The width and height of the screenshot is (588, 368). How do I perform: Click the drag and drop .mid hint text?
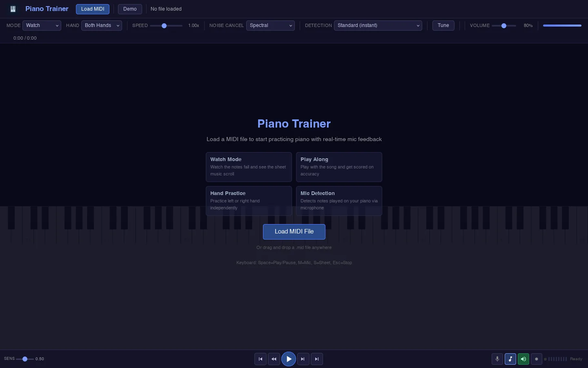click(294, 247)
